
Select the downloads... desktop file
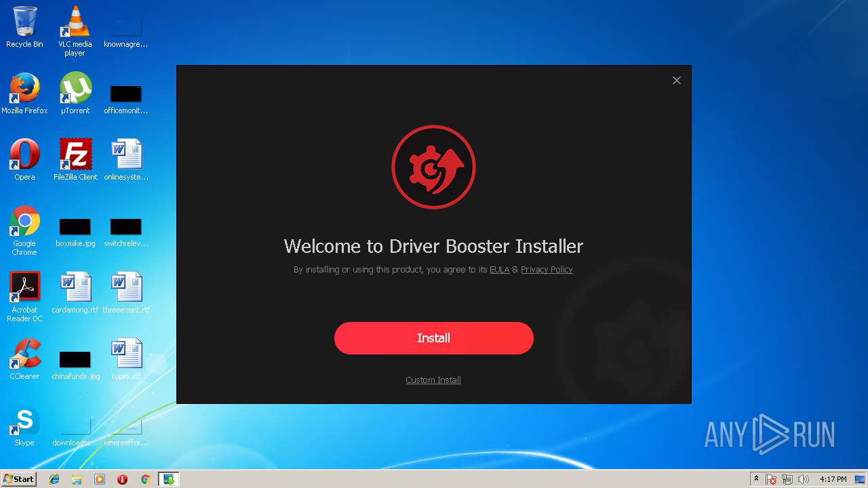pyautogui.click(x=75, y=431)
